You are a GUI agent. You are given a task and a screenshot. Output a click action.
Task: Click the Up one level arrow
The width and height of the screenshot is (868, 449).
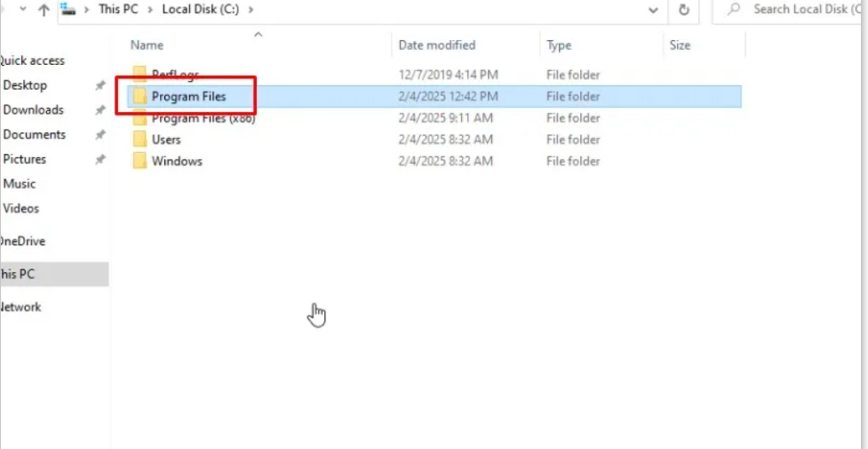tap(44, 11)
